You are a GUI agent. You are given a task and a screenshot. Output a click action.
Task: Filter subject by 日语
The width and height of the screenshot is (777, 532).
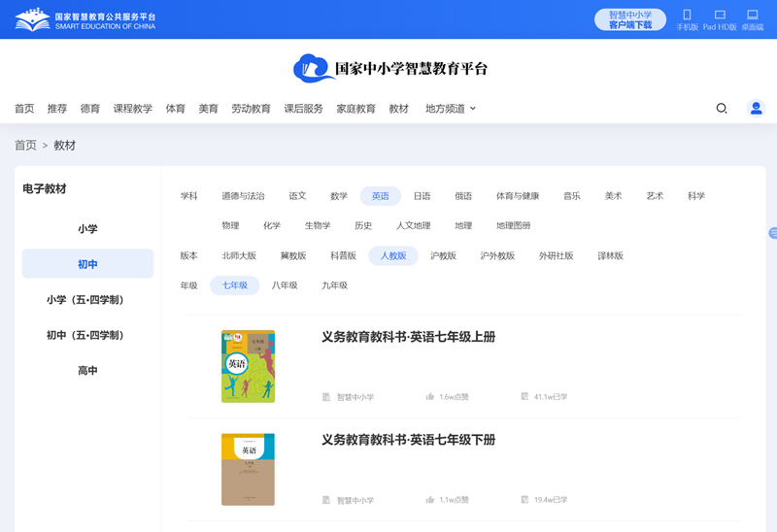[x=422, y=196]
